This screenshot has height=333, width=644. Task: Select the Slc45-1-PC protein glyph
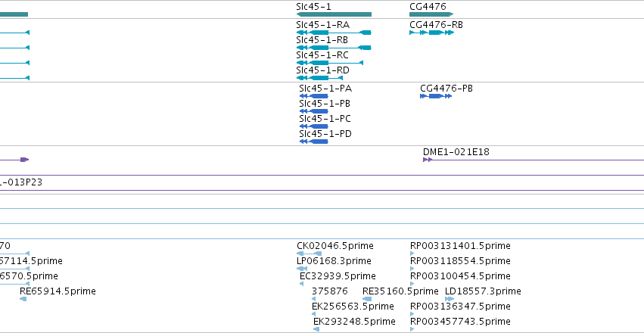[314, 126]
